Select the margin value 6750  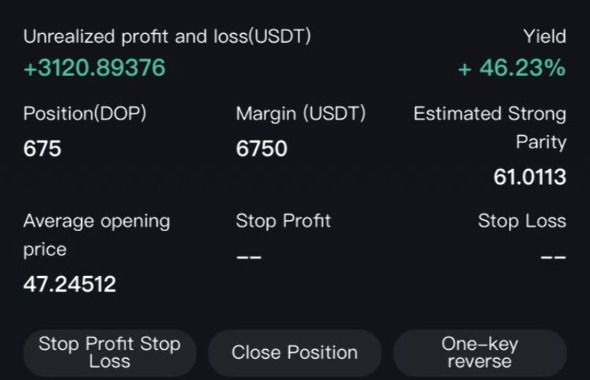tap(262, 148)
